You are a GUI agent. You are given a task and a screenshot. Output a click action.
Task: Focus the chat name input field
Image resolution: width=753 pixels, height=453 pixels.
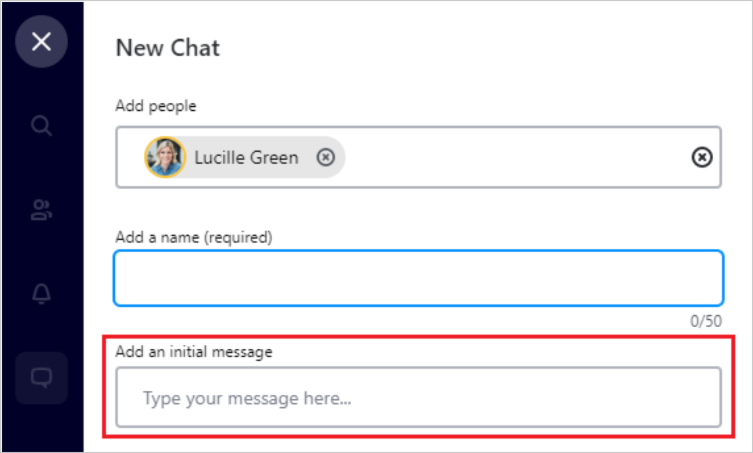[x=418, y=277]
